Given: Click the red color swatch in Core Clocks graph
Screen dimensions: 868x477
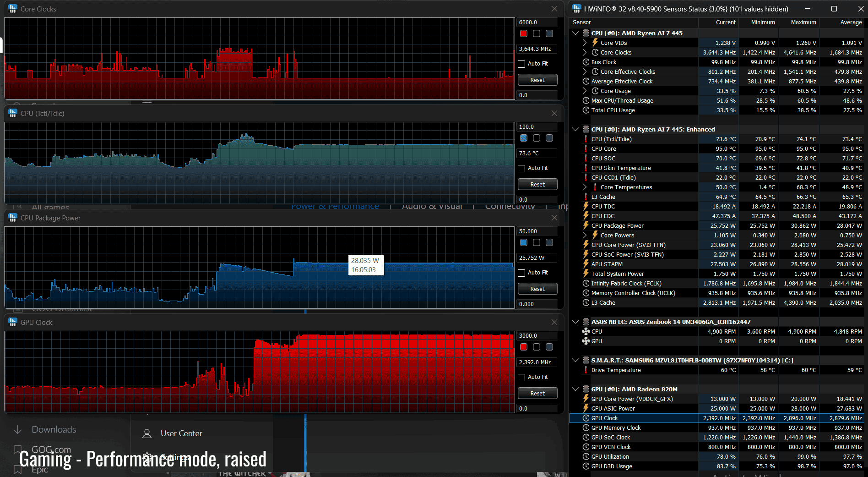Looking at the screenshot, I should [x=524, y=33].
